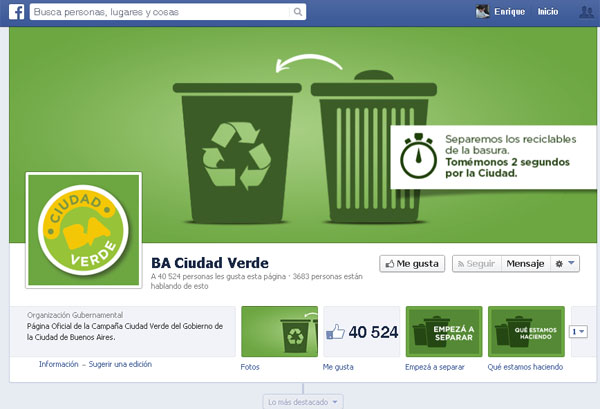The width and height of the screenshot is (600, 409).
Task: Open the 40 524 thumbs-up likes tile
Action: click(361, 332)
